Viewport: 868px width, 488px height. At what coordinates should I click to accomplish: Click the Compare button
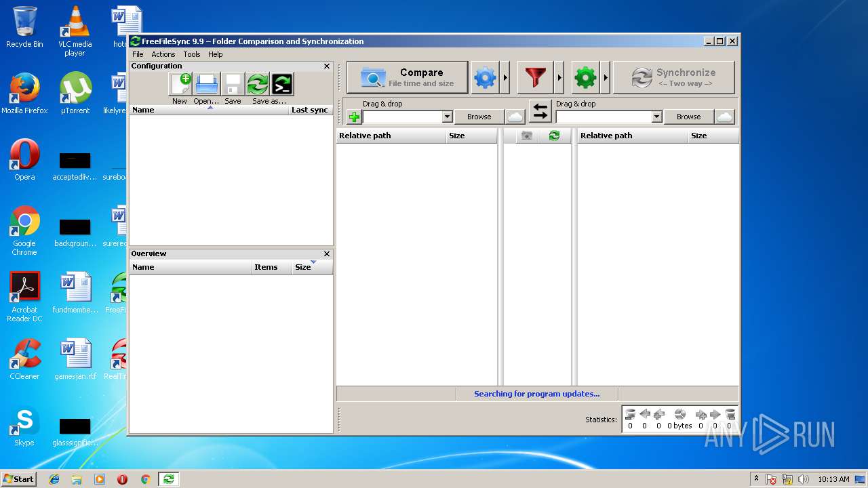[408, 78]
